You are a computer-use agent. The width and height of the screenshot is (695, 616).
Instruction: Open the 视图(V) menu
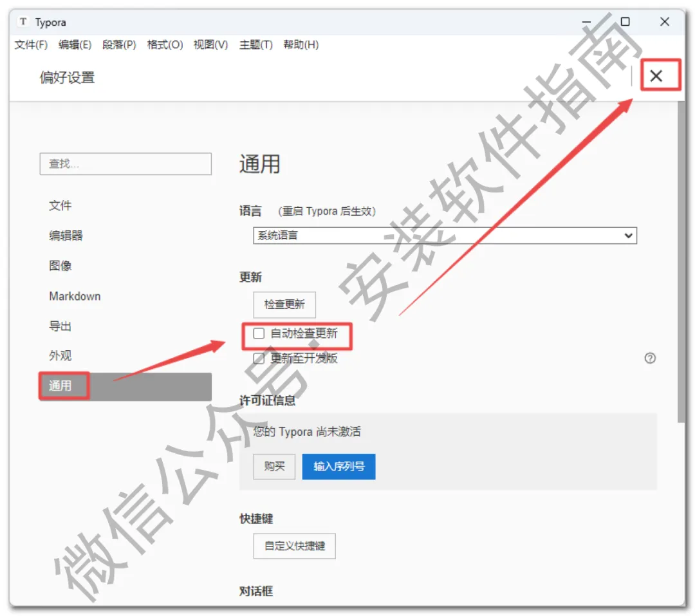[210, 45]
